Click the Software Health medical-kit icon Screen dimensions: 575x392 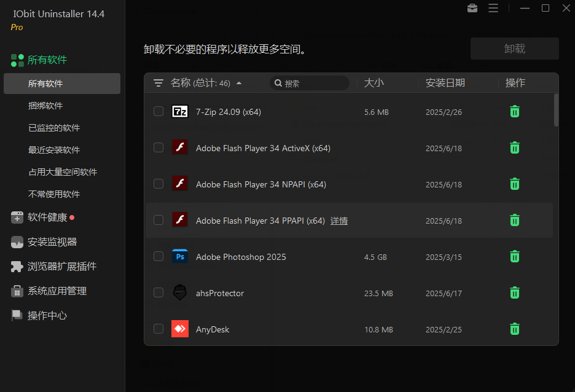tap(17, 218)
